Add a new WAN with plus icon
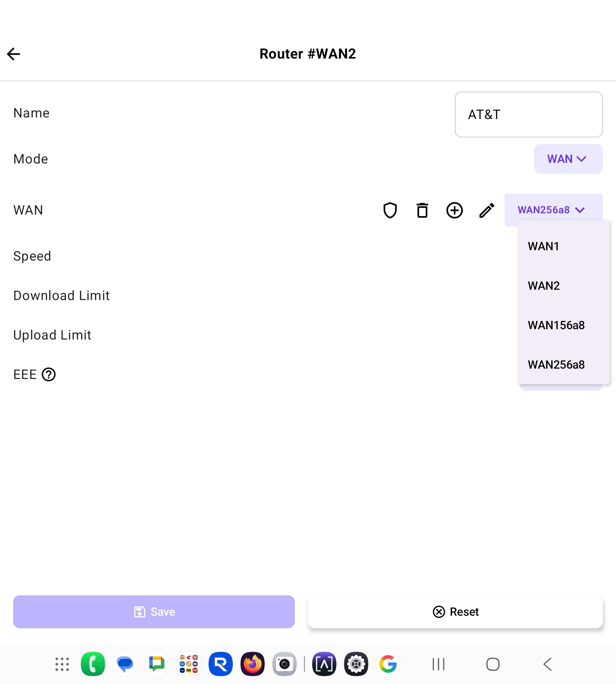616x684 pixels. [x=454, y=210]
